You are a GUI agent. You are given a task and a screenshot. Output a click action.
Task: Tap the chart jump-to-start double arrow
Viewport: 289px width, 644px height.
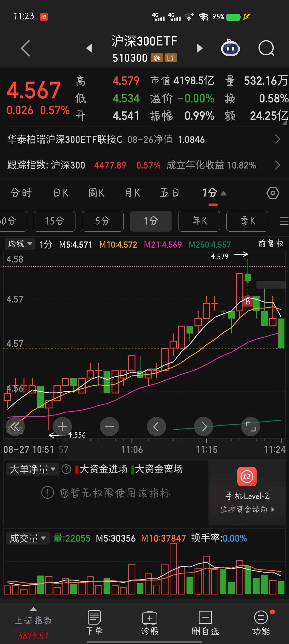click(15, 426)
